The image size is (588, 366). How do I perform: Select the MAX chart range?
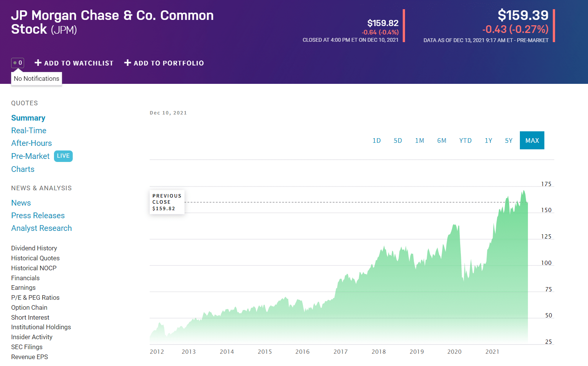tap(532, 141)
